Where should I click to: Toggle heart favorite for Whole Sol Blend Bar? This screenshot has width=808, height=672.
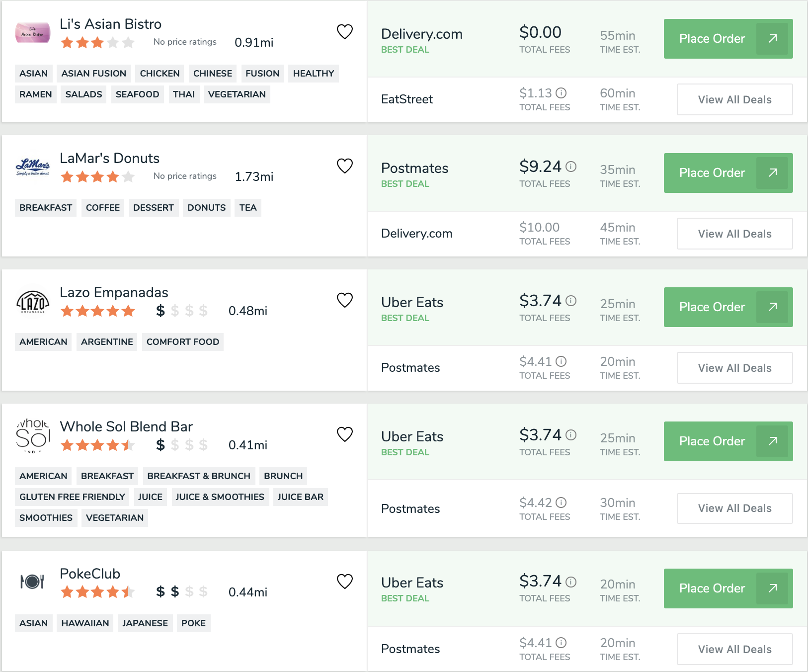(x=345, y=434)
